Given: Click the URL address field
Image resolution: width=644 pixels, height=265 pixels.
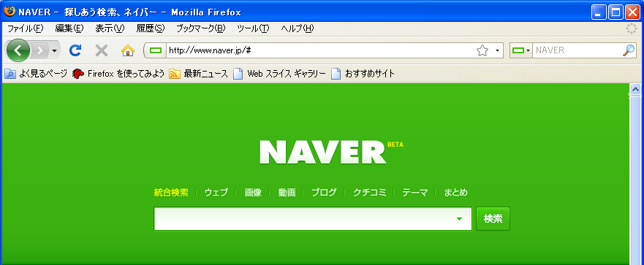Looking at the screenshot, I should click(320, 50).
